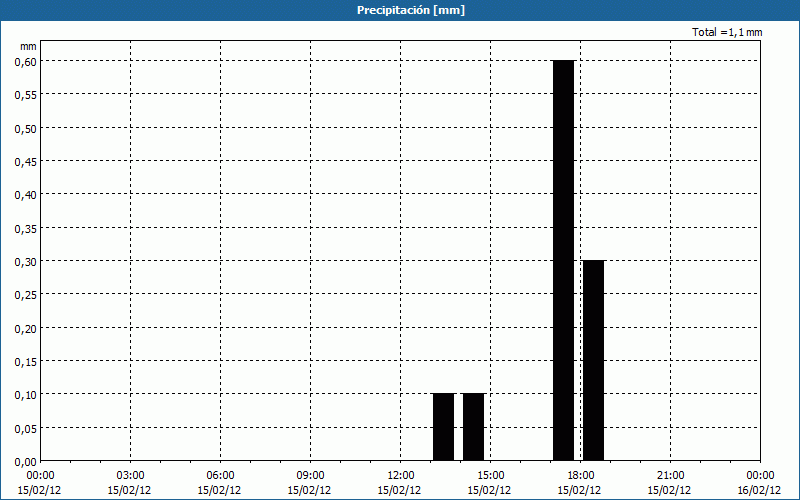Click the 21:00 time axis label
Image resolution: width=800 pixels, height=500 pixels.
(670, 476)
